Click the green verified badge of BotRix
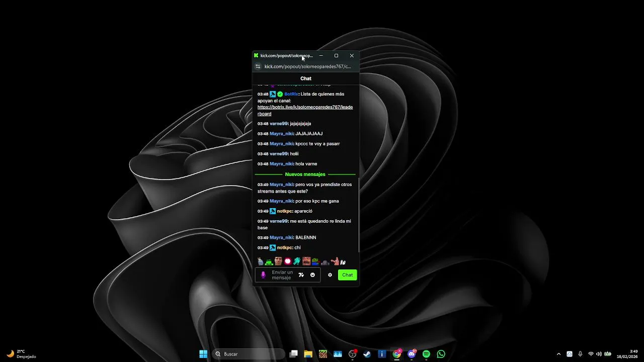 pyautogui.click(x=280, y=94)
